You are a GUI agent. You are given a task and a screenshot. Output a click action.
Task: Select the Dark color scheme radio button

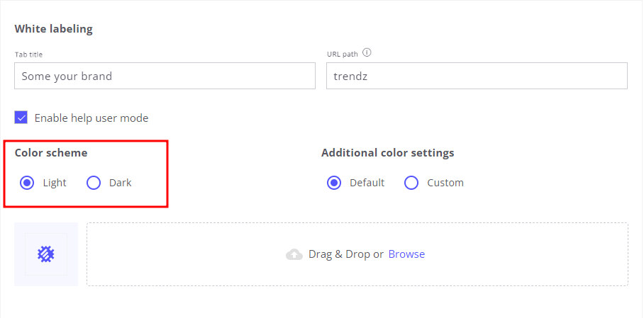pyautogui.click(x=94, y=183)
